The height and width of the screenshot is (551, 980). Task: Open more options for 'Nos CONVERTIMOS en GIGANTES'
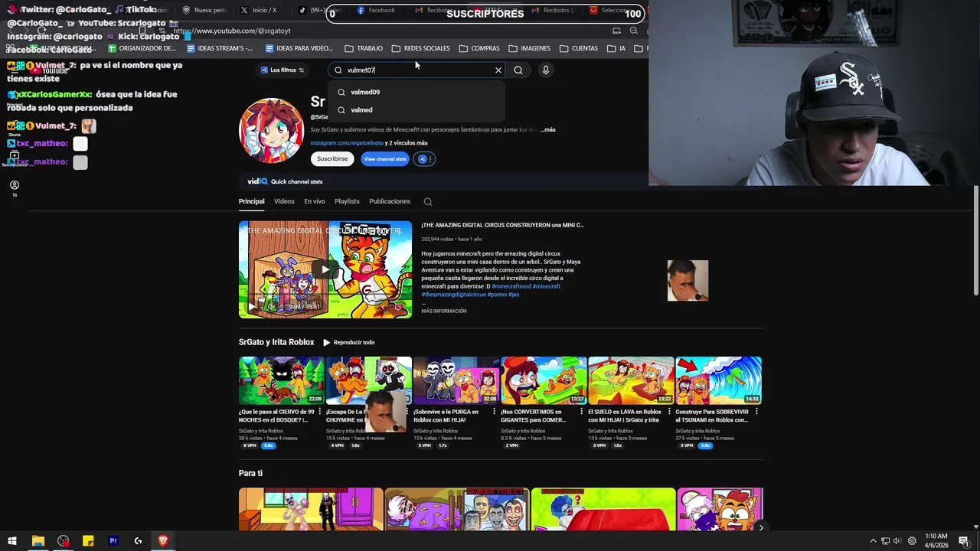coord(582,412)
